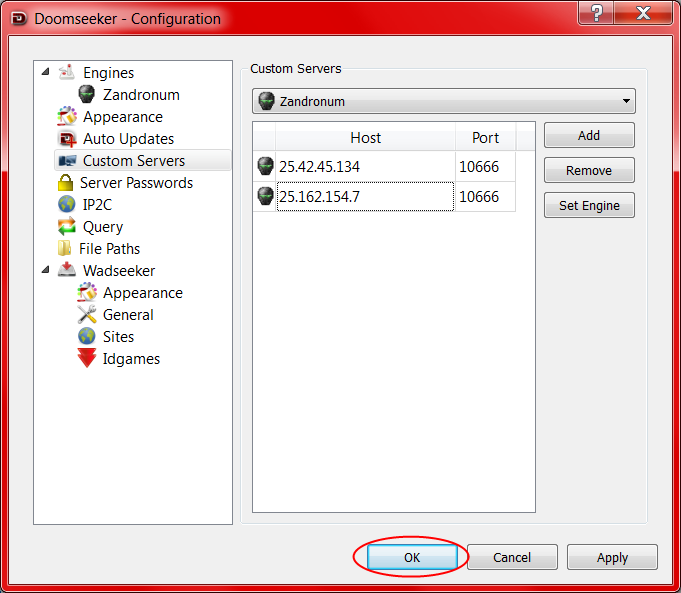This screenshot has height=593, width=681.
Task: Click the Sites globe icon
Action: click(x=87, y=336)
